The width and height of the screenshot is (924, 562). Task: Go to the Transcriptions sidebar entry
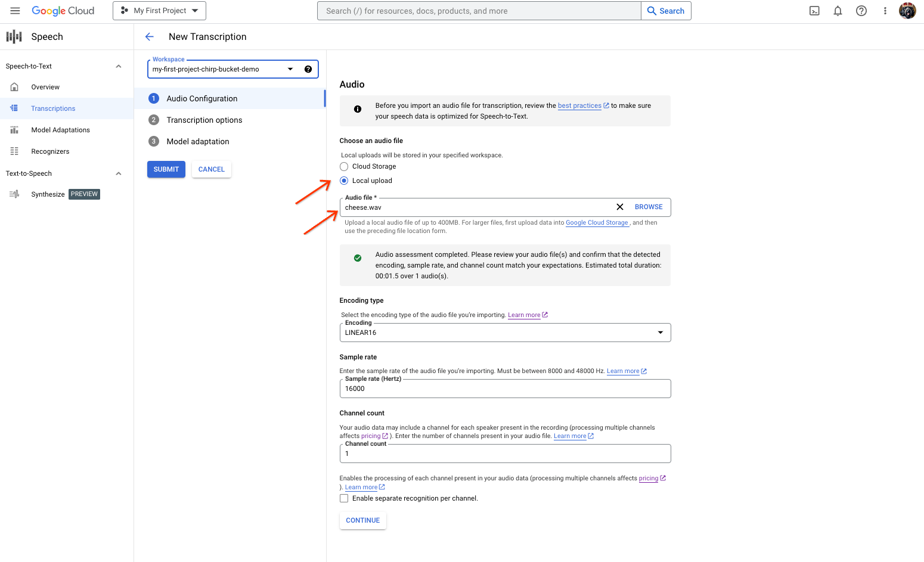tap(53, 108)
